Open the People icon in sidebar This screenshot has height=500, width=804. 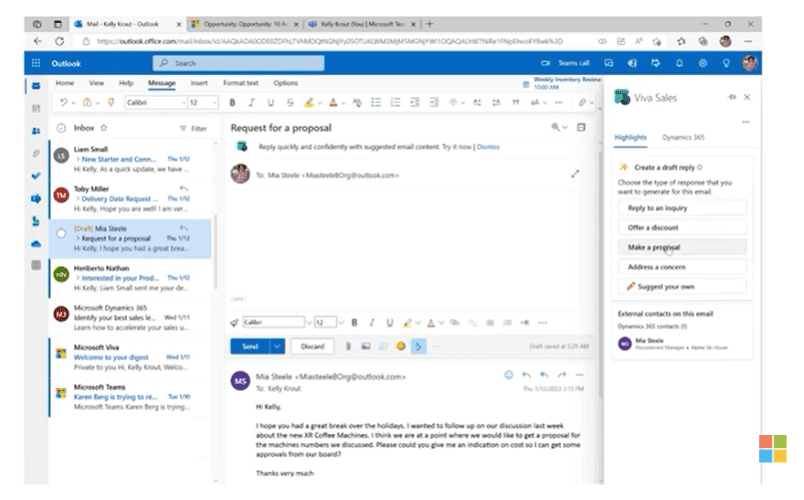click(x=36, y=131)
